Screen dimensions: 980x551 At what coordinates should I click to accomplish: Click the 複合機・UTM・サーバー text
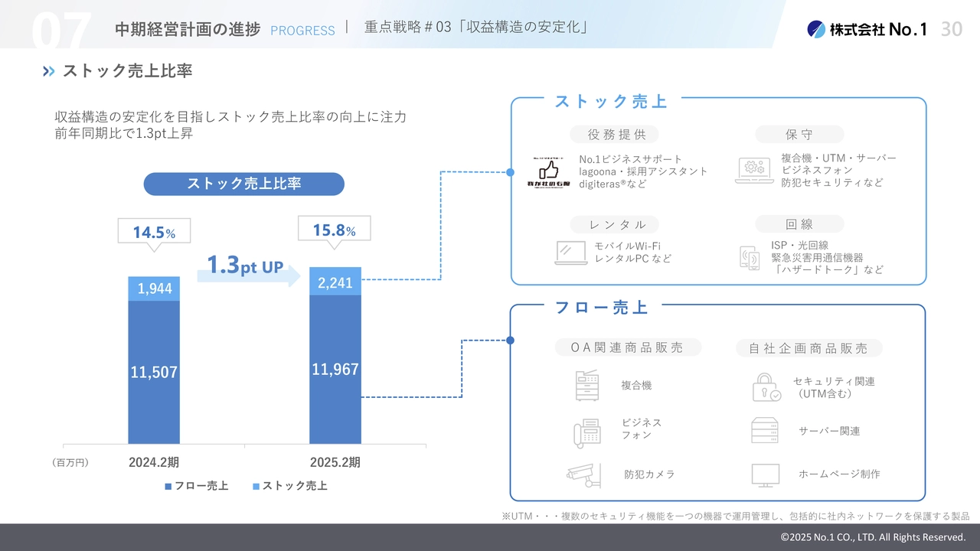click(x=838, y=158)
